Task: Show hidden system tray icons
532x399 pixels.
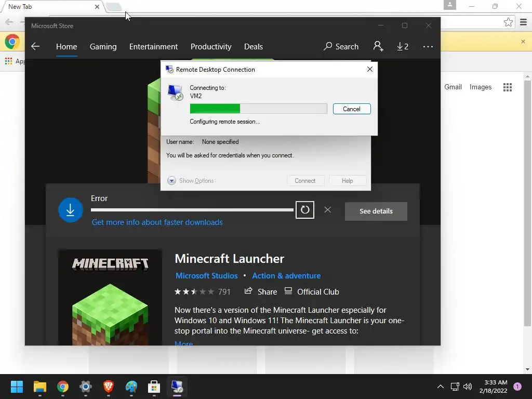Action: [x=441, y=387]
